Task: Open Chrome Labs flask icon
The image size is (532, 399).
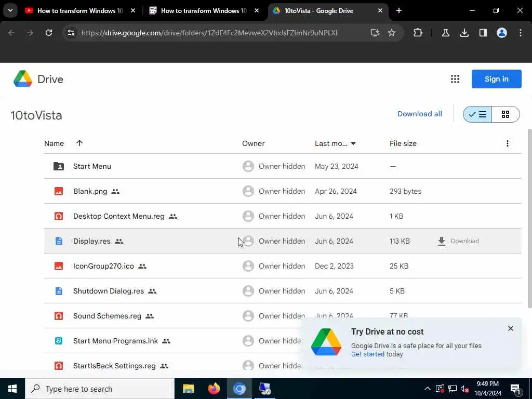Action: [x=445, y=33]
